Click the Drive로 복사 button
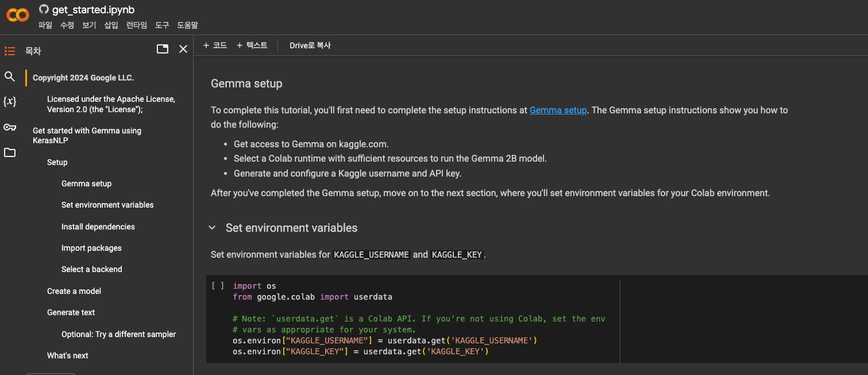Image resolution: width=868 pixels, height=375 pixels. click(x=310, y=45)
